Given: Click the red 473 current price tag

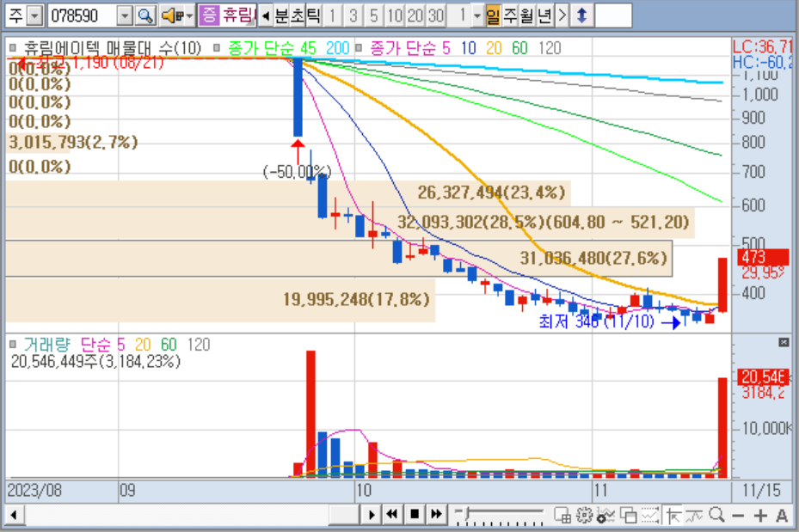Looking at the screenshot, I should click(x=764, y=257).
